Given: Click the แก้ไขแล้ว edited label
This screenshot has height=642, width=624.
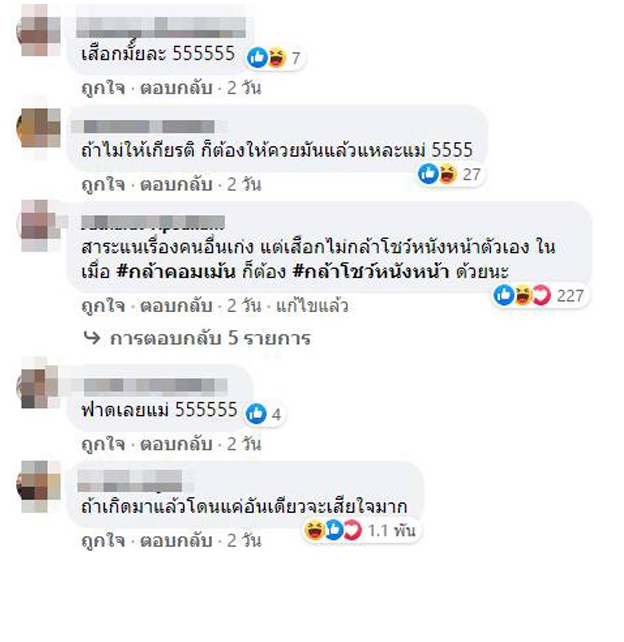Looking at the screenshot, I should 312,306.
